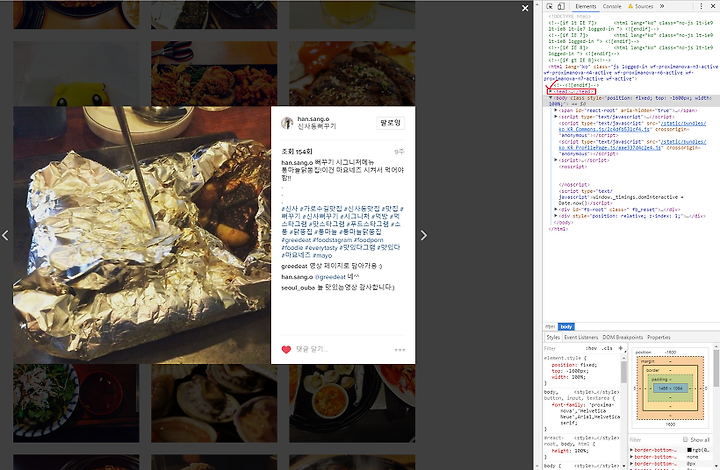Viewport: 720px width, 470px height.
Task: Click the computed styles filter input
Action: tap(655, 440)
